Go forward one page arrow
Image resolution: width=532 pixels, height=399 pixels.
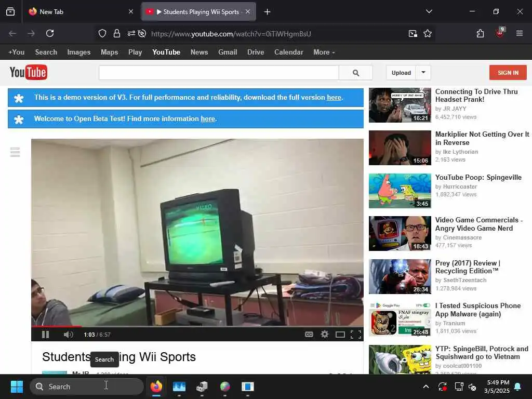(31, 33)
